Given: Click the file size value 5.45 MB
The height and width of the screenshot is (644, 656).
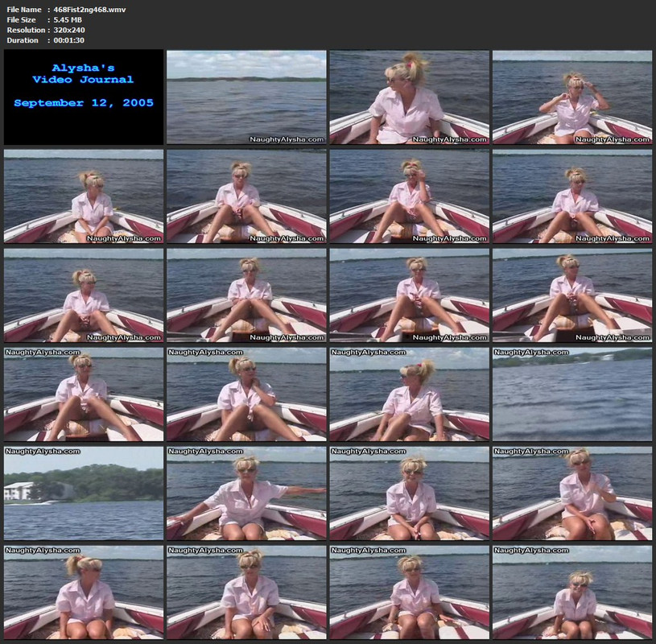Looking at the screenshot, I should [68, 19].
